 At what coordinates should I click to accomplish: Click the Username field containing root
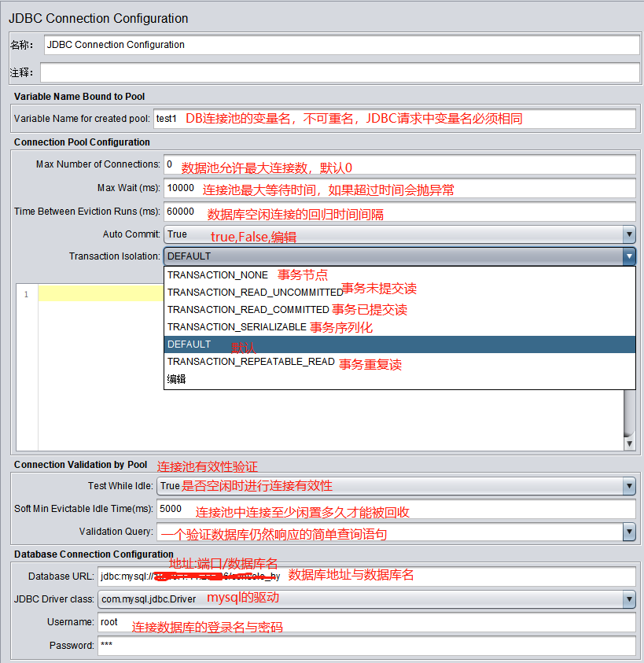[366, 622]
